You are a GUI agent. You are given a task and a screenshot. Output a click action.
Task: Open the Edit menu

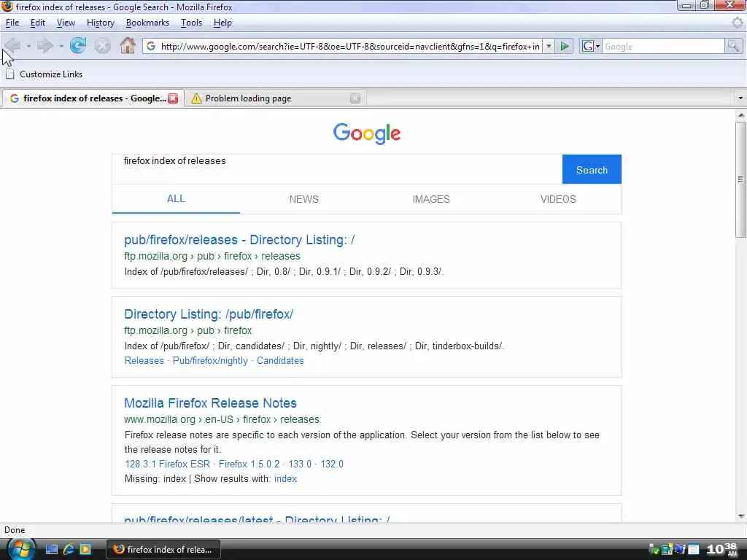click(x=38, y=23)
